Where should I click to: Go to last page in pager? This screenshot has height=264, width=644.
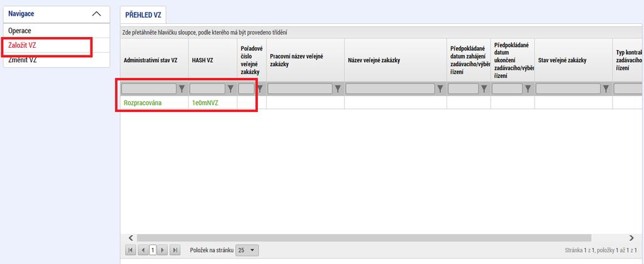176,250
